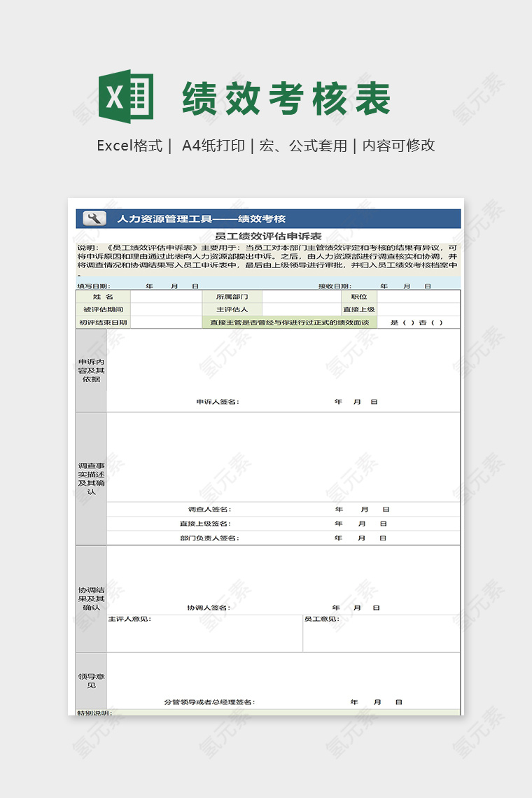Viewport: 532px width, 798px height.
Task: Select the title text 绩效考核表
Action: click(286, 99)
